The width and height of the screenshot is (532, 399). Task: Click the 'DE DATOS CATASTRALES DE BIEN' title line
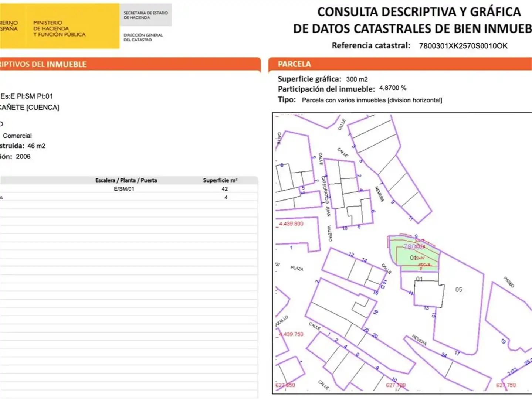tap(413, 28)
